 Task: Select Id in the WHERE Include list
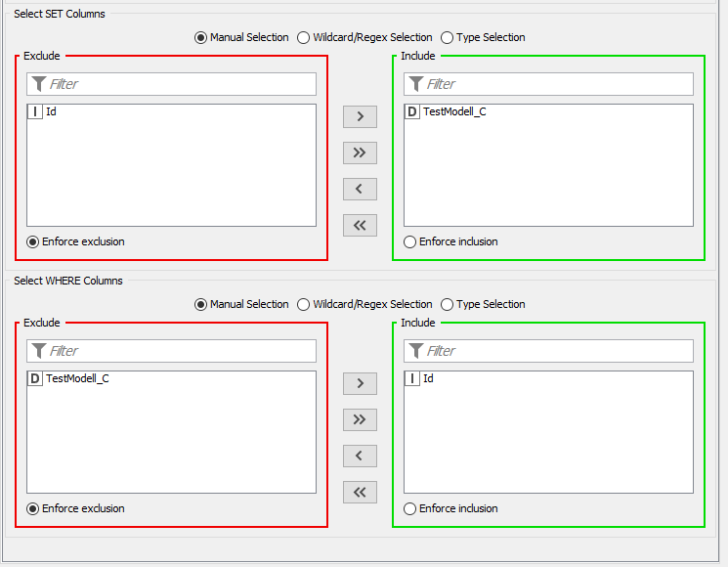tap(548, 379)
